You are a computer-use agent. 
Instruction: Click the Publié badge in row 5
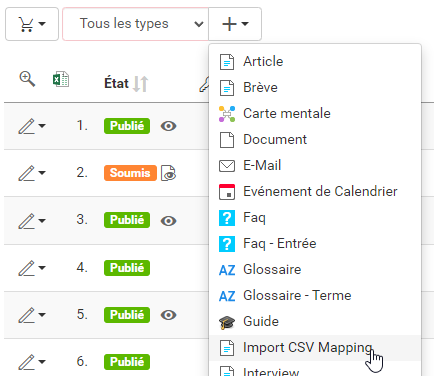[127, 315]
